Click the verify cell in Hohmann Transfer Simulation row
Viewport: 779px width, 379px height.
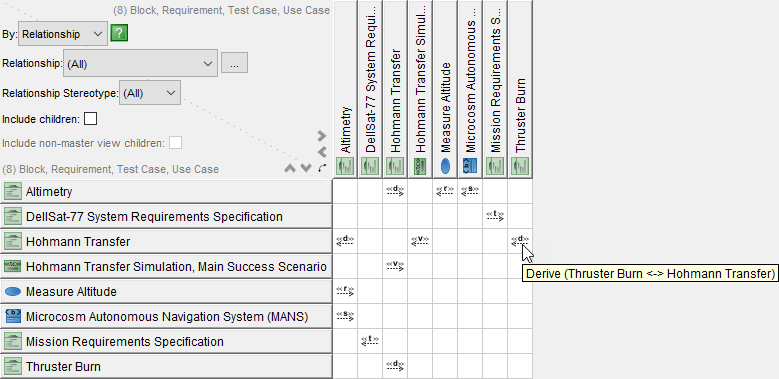click(x=395, y=266)
